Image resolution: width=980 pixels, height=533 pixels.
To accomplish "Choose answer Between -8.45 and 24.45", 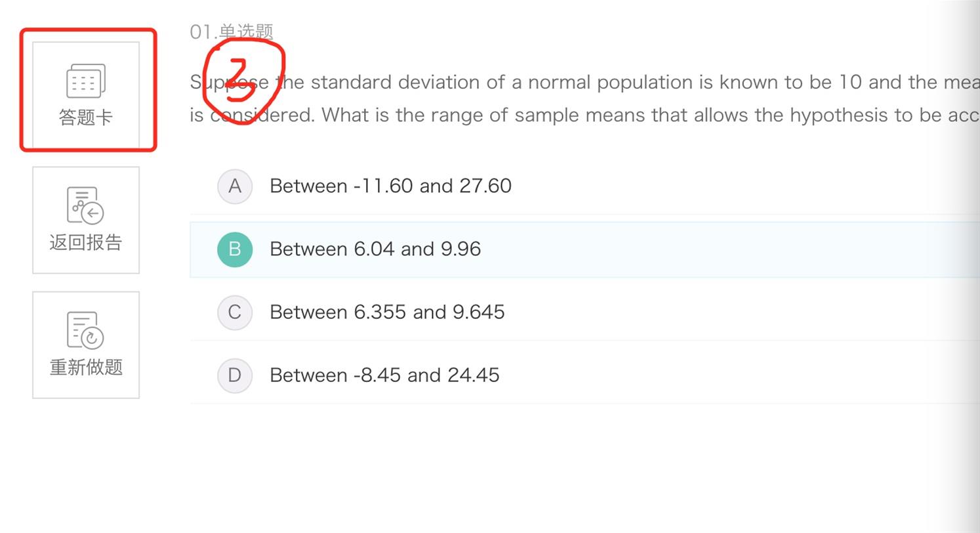I will 384,375.
